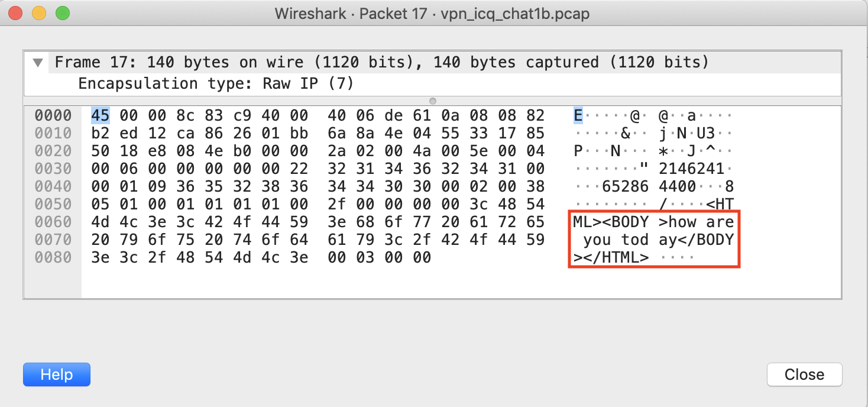Select highlighted ASCII character E
Screen dimensions: 868x407
click(x=578, y=115)
